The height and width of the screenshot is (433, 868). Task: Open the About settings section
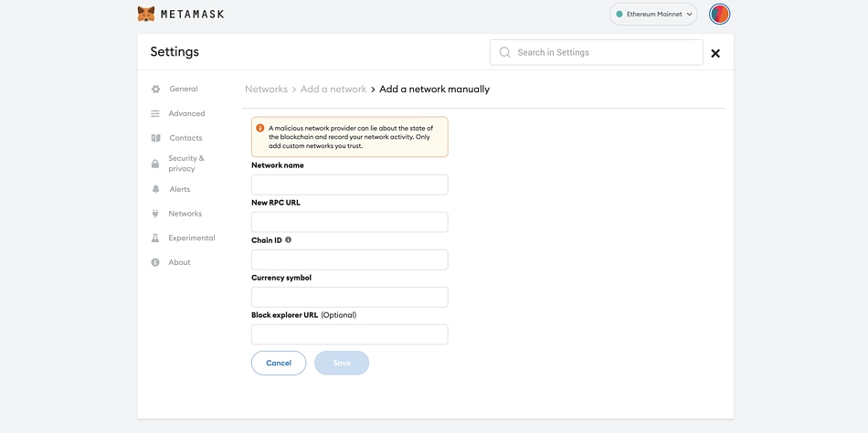pos(179,262)
